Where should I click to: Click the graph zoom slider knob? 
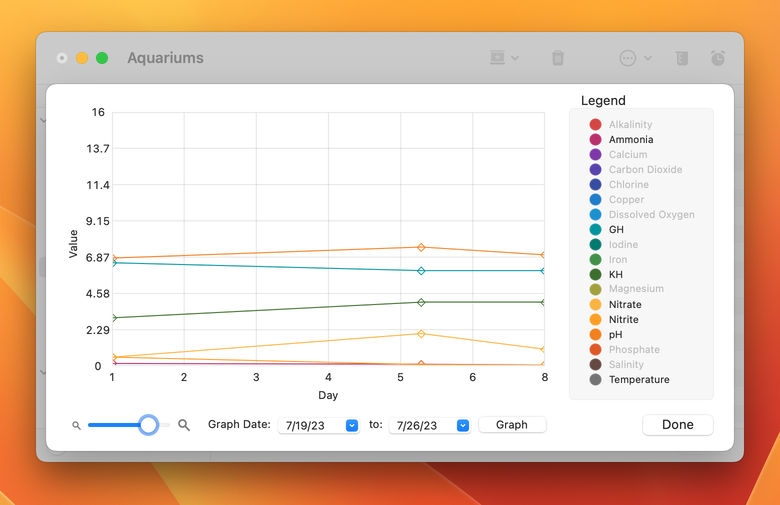pos(148,425)
